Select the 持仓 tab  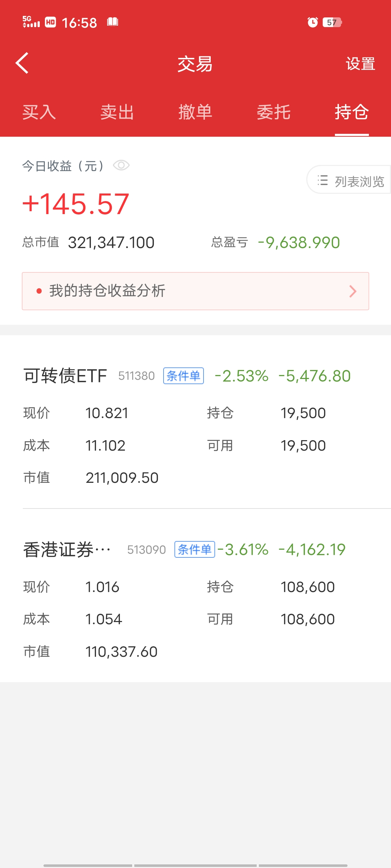tap(352, 112)
